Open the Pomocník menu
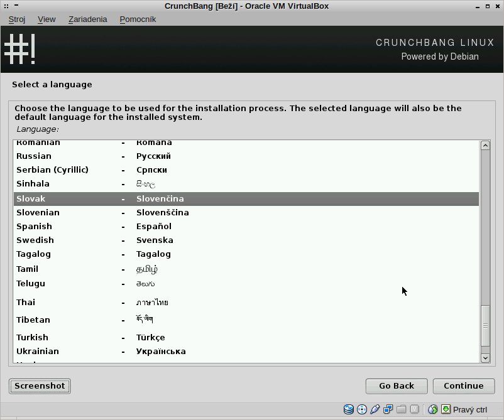 [138, 19]
